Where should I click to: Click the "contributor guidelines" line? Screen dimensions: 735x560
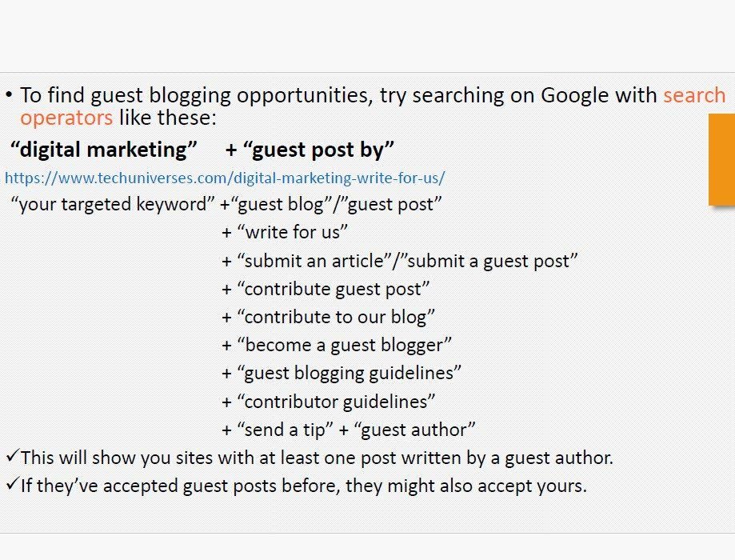click(x=328, y=402)
